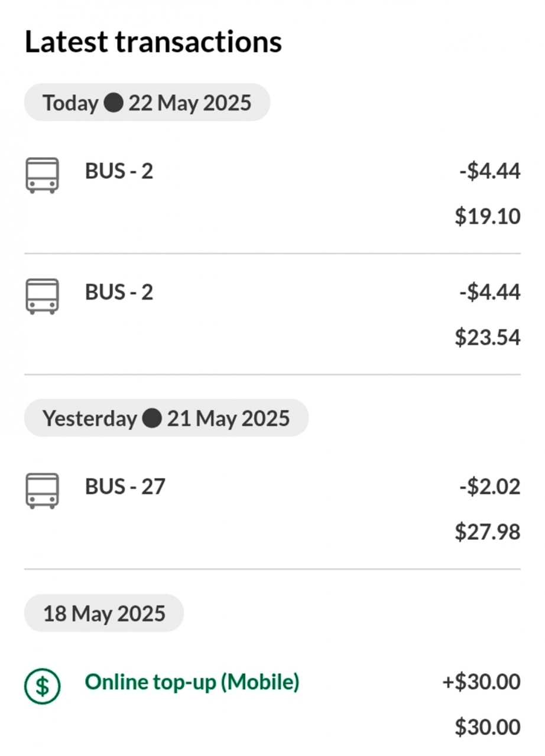The height and width of the screenshot is (756, 545).
Task: Click the $23.54 remaining balance
Action: [488, 337]
